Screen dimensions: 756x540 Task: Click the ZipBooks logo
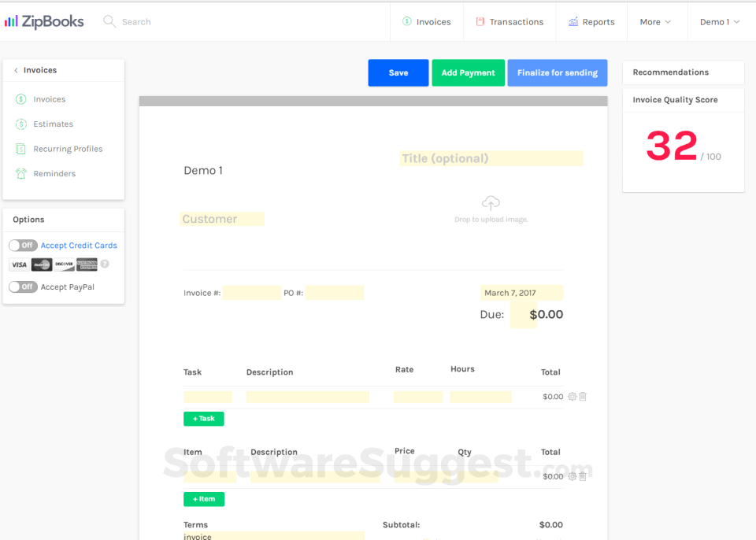pyautogui.click(x=44, y=21)
